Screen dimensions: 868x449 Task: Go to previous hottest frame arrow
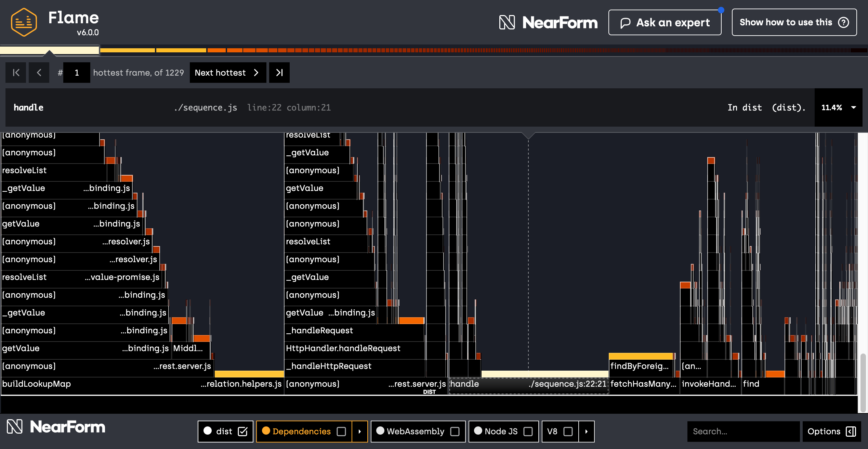(x=39, y=73)
